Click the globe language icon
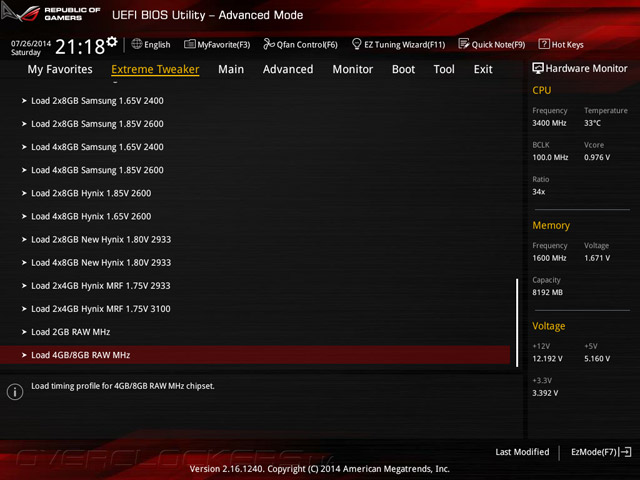 click(x=137, y=44)
